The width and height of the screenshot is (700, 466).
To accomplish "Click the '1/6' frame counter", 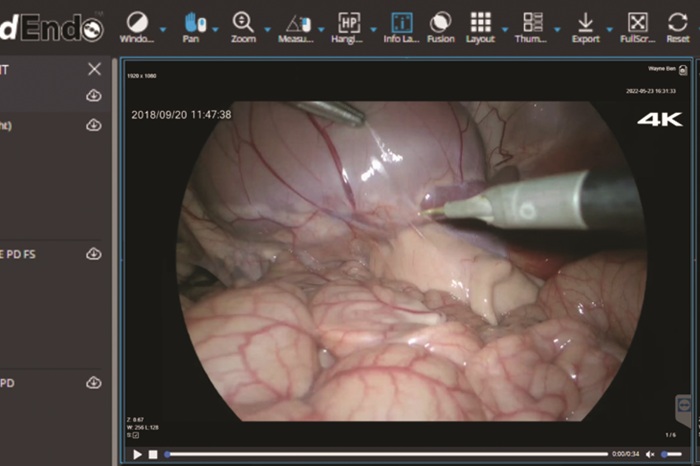I will (671, 435).
